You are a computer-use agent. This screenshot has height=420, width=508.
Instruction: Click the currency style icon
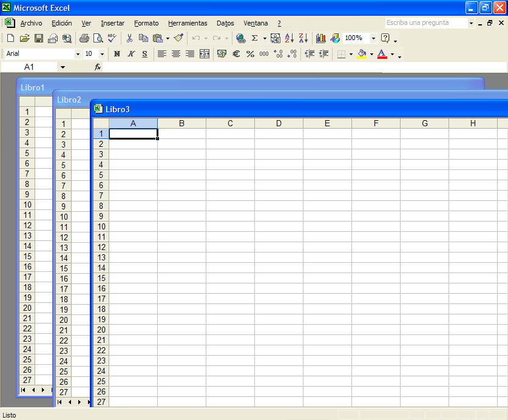pyautogui.click(x=222, y=54)
